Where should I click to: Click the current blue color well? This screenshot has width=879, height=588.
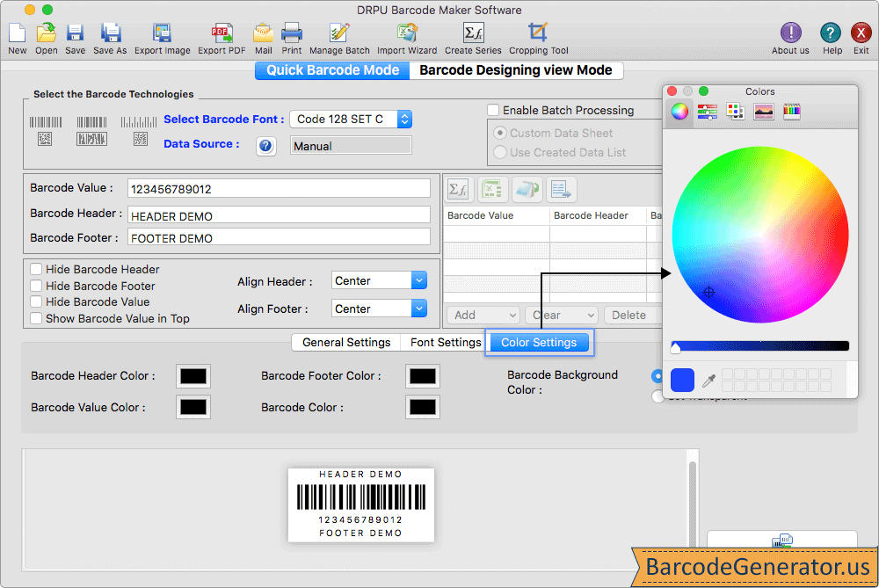click(x=682, y=380)
